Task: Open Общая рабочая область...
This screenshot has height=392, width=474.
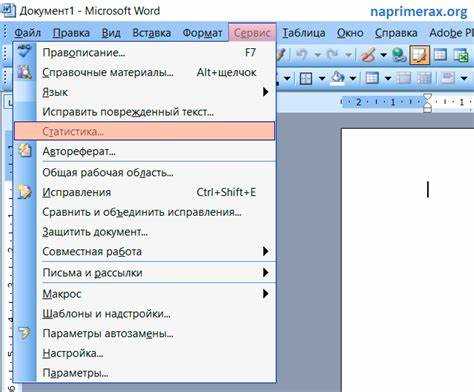Action: (x=144, y=172)
